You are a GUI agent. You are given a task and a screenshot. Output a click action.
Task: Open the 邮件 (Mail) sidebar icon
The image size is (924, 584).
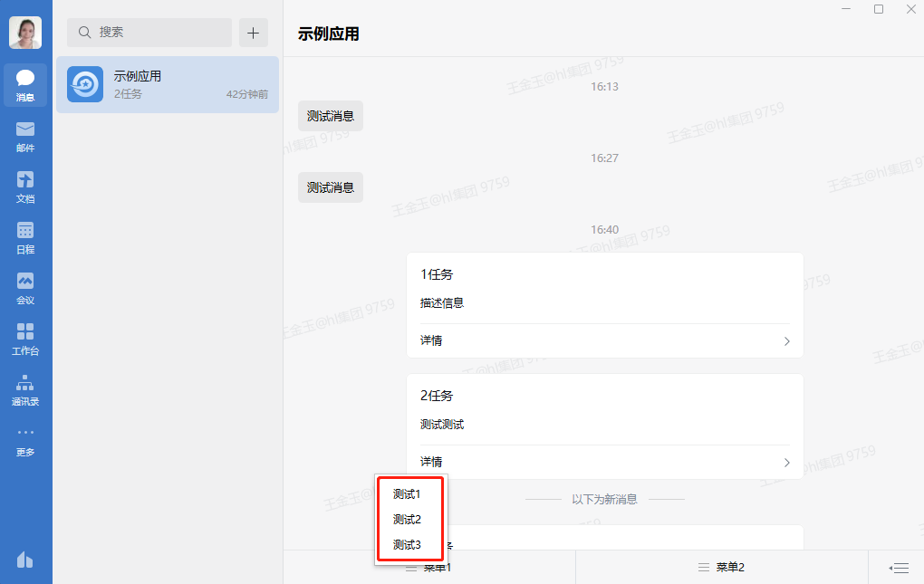(x=25, y=135)
